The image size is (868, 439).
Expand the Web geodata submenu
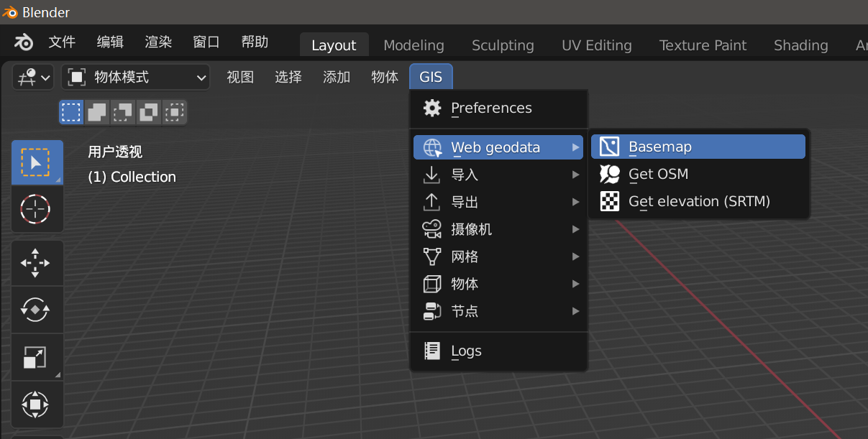[x=498, y=147]
